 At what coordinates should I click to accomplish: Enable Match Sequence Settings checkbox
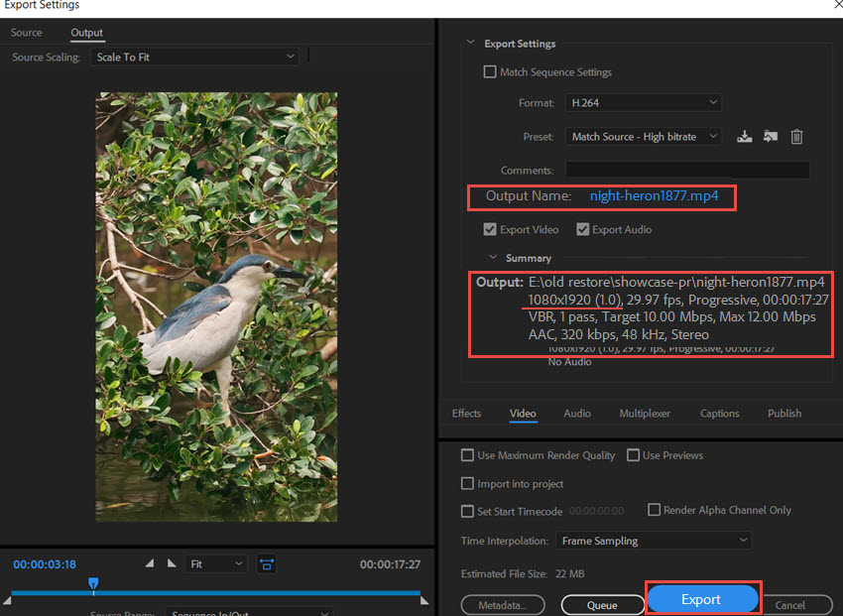[490, 71]
